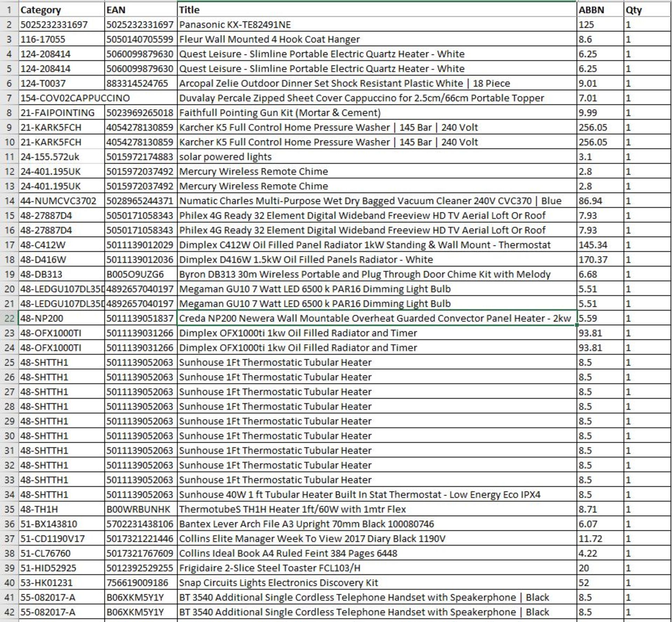Select ABBN value 9.99
The height and width of the screenshot is (622, 672).
tap(600, 113)
